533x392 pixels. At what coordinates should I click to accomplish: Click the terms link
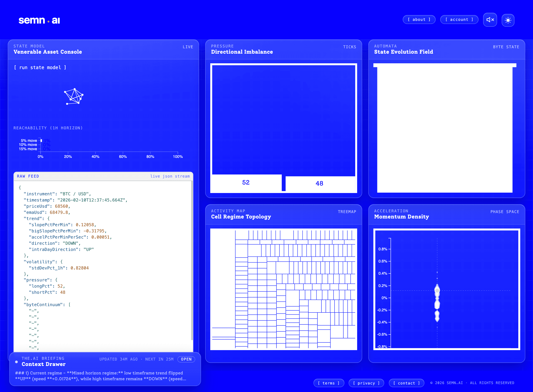[329, 383]
